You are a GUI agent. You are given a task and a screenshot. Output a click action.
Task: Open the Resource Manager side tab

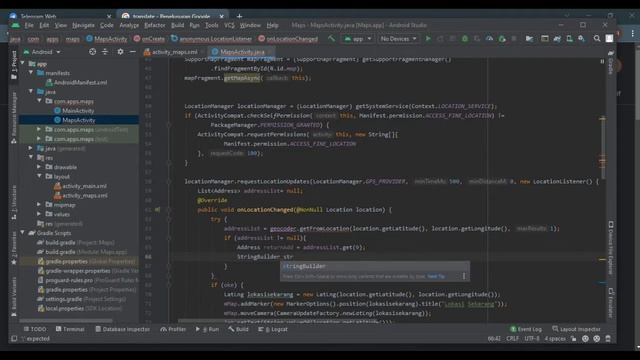[14, 117]
